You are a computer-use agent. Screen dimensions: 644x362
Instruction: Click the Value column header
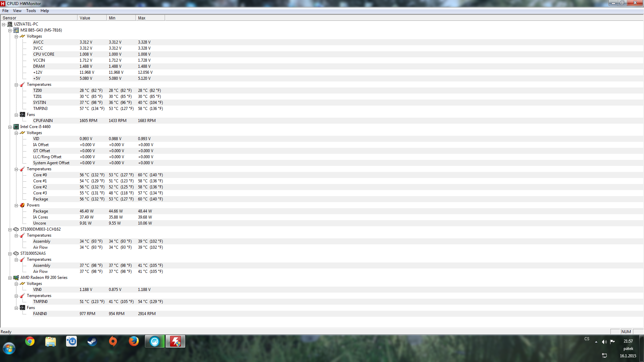coord(92,18)
